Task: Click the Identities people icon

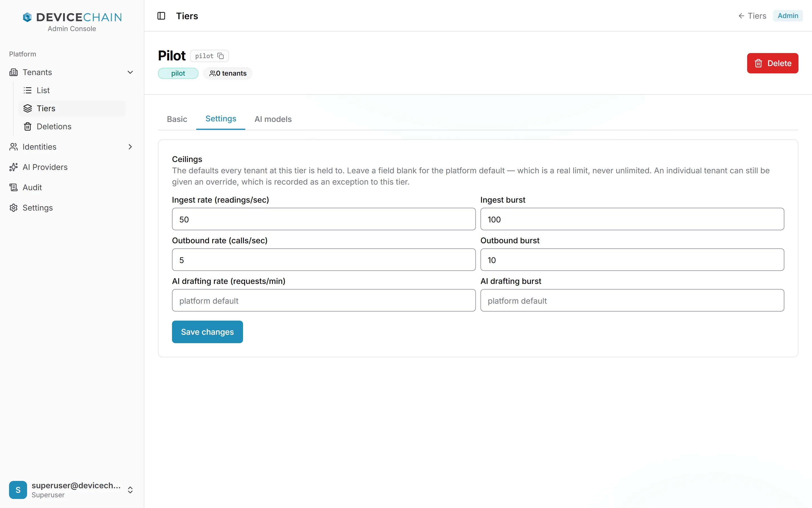Action: 14,147
